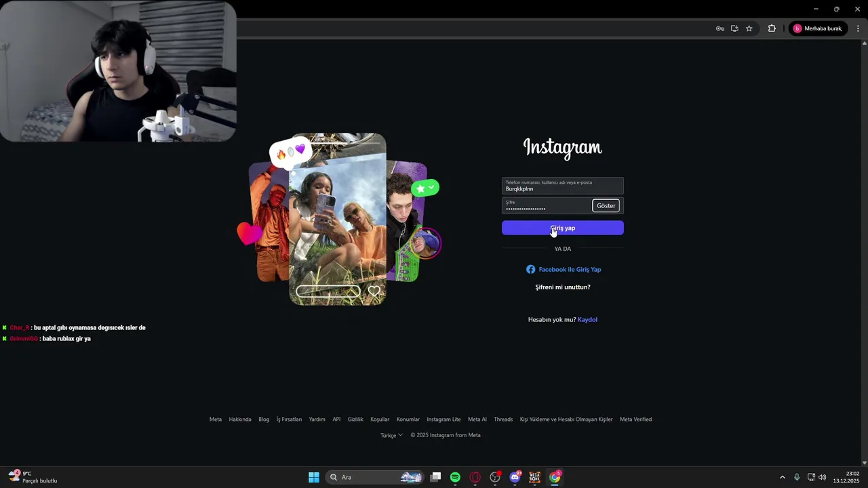Image resolution: width=868 pixels, height=488 pixels.
Task: Open the Merhaba burak profile chip
Action: click(818, 28)
